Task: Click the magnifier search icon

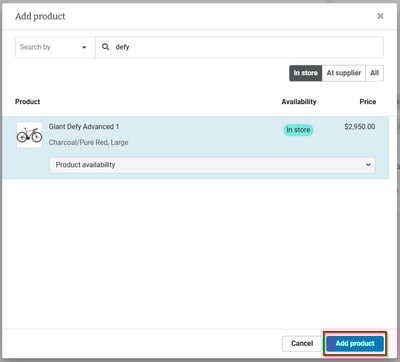Action: (x=106, y=47)
